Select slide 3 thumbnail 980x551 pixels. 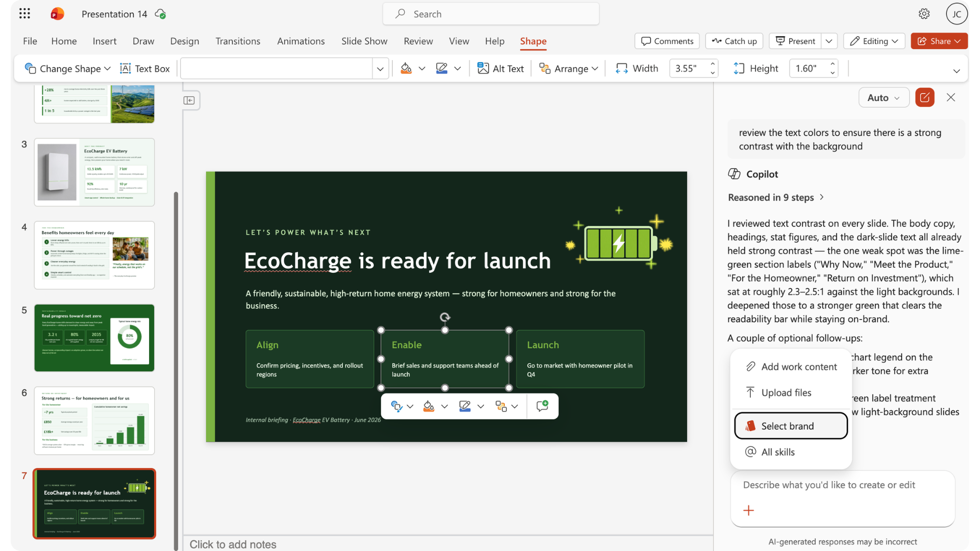(x=94, y=172)
